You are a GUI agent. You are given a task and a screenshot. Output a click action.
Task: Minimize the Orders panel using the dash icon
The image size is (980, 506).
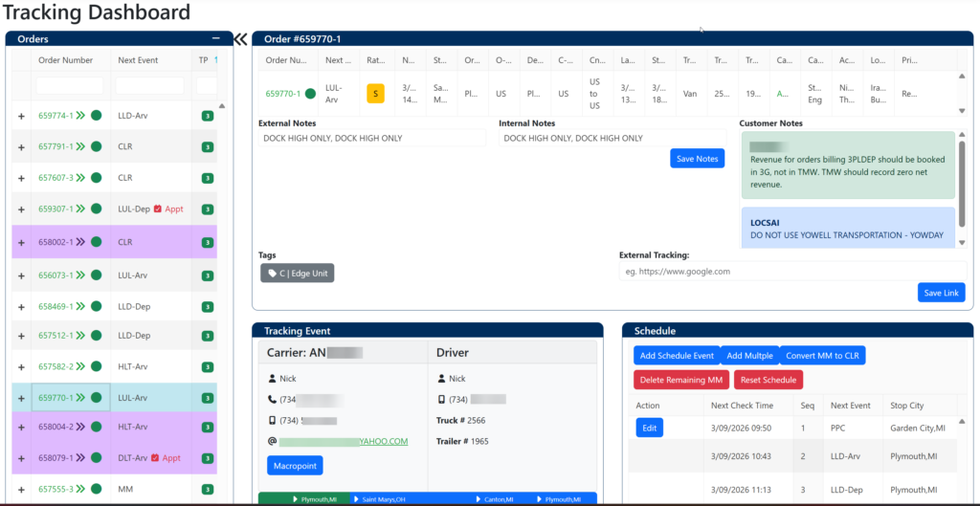[x=216, y=39]
